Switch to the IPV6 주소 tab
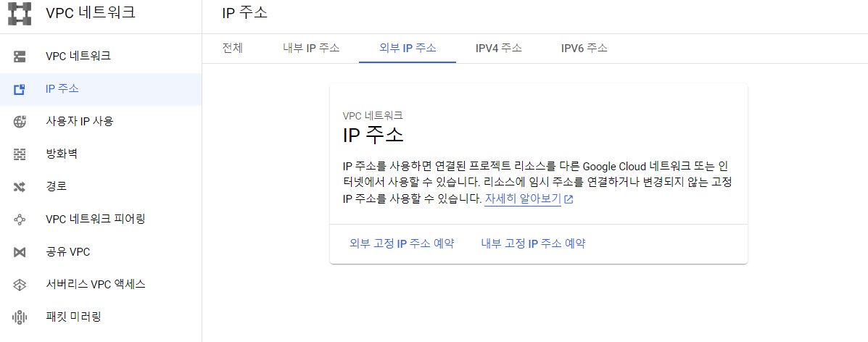The image size is (868, 342). pyautogui.click(x=584, y=48)
